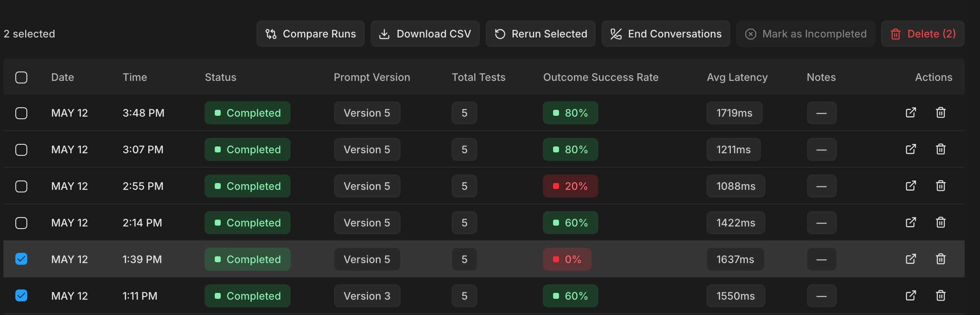Image resolution: width=980 pixels, height=315 pixels.
Task: Click End Conversations button
Action: [666, 34]
